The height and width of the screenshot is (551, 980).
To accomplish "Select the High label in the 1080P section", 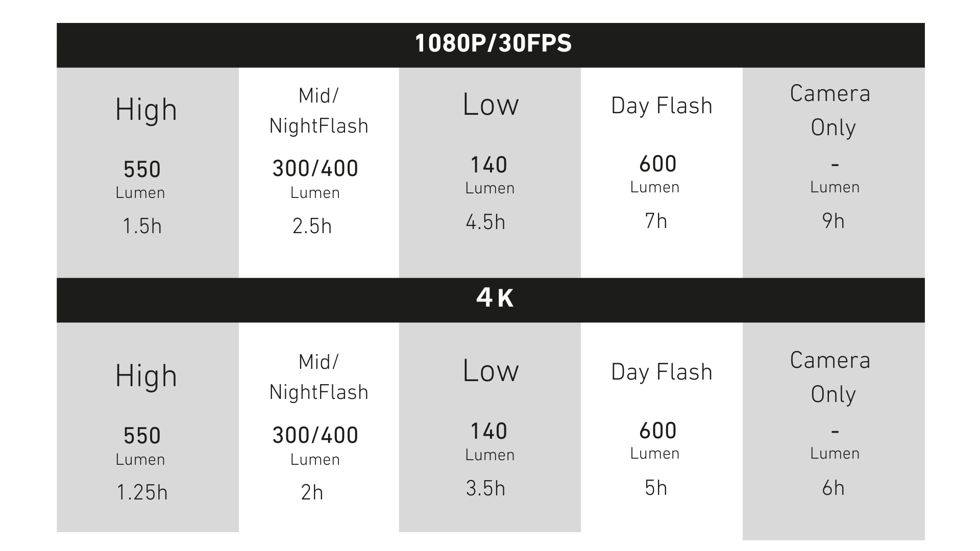I will click(146, 110).
